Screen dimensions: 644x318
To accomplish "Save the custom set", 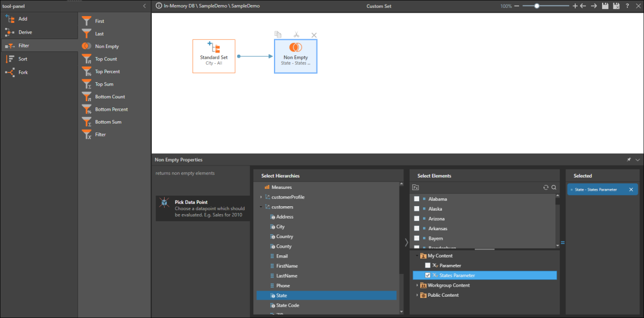I will point(605,6).
